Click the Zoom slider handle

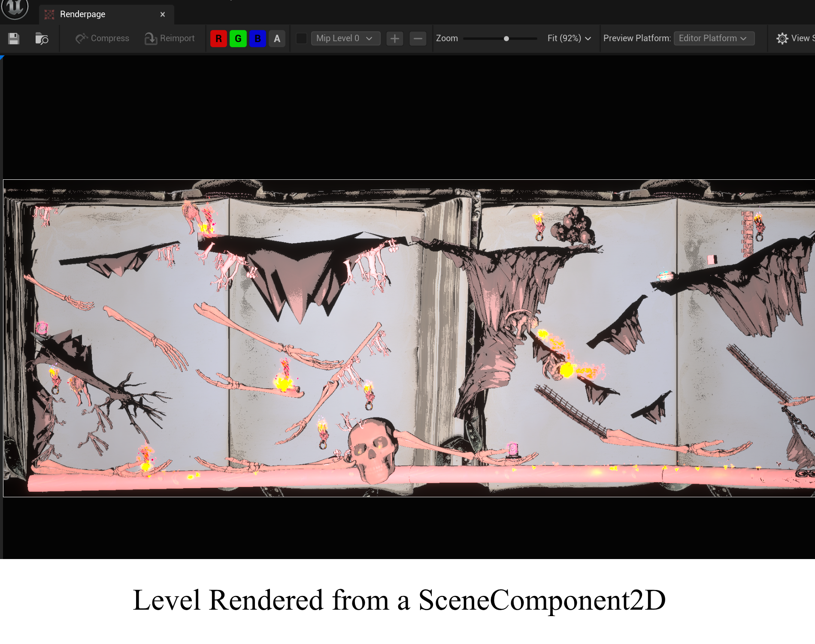[x=506, y=39]
